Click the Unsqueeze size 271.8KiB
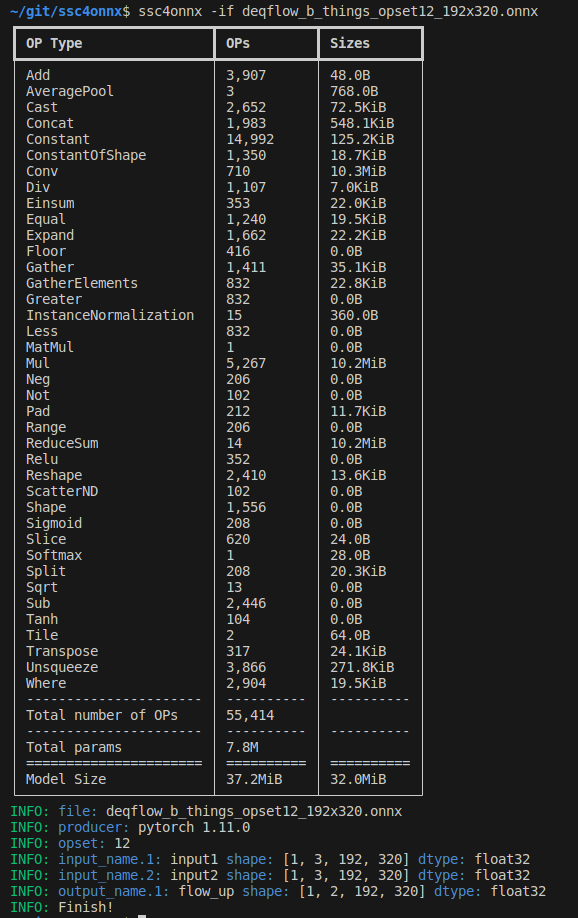The width and height of the screenshot is (578, 918). tap(362, 667)
